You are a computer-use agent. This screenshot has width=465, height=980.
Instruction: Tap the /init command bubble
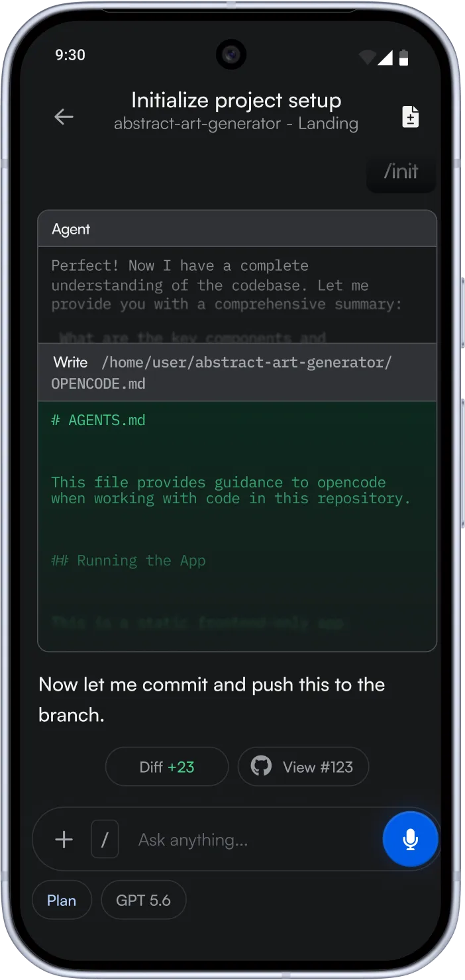click(x=401, y=171)
